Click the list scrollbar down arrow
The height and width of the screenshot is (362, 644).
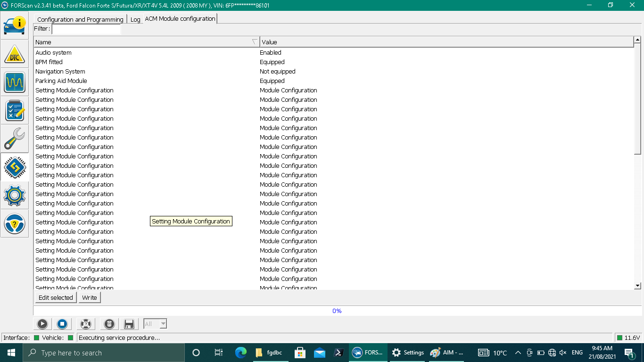638,286
